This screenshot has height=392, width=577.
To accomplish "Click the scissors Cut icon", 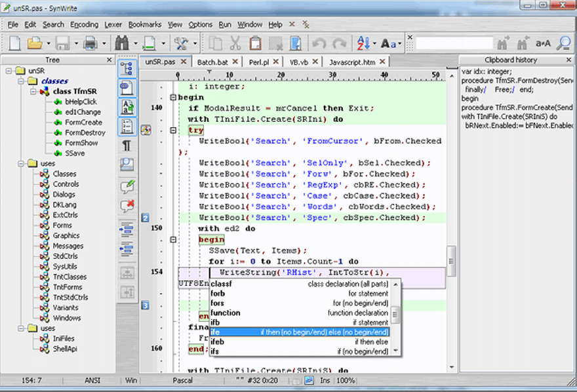I will point(235,44).
